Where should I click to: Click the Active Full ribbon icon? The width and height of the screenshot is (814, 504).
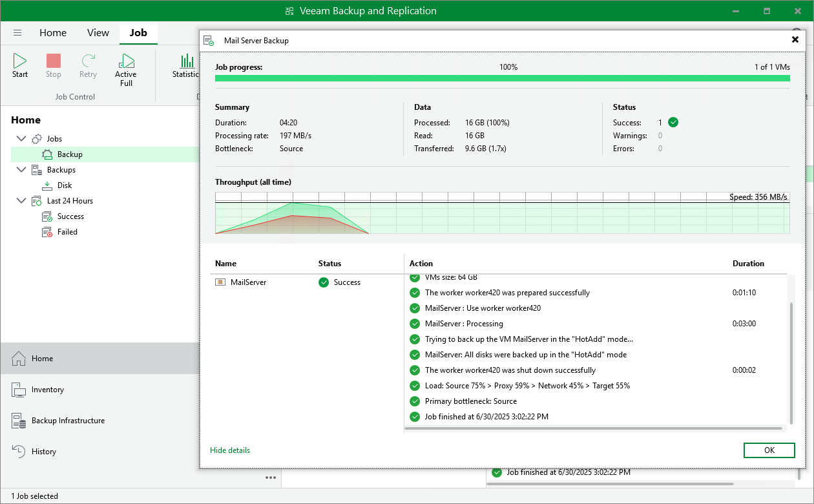point(126,61)
